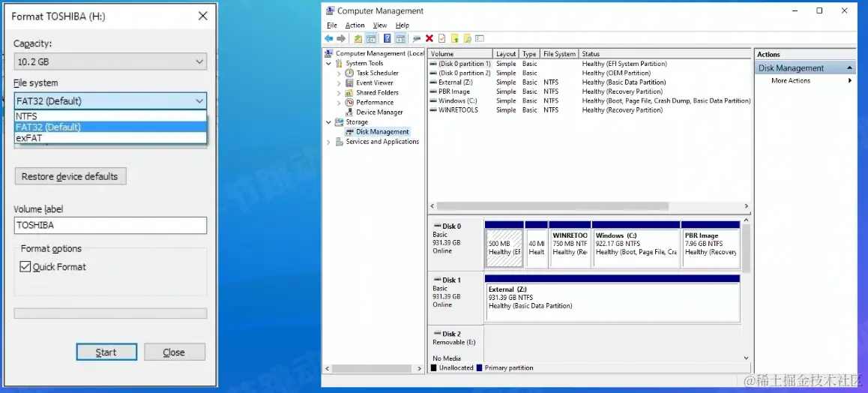The image size is (868, 393).
Task: Click the Back arrow in Computer Management toolbar
Action: [x=328, y=38]
